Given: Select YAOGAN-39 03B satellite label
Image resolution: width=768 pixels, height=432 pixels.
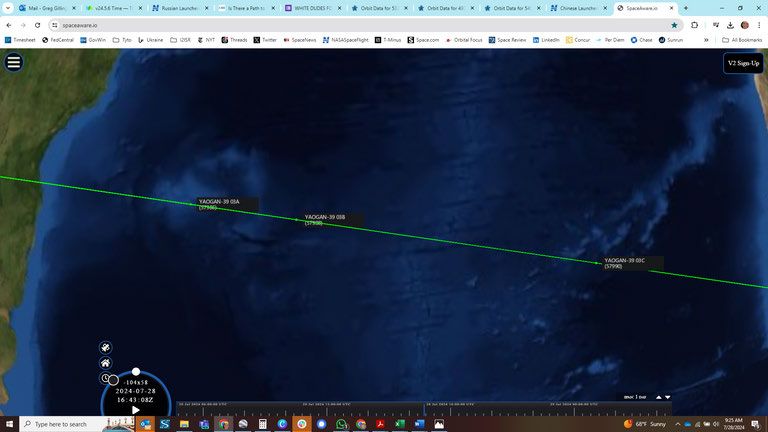Looking at the screenshot, I should coord(333,219).
